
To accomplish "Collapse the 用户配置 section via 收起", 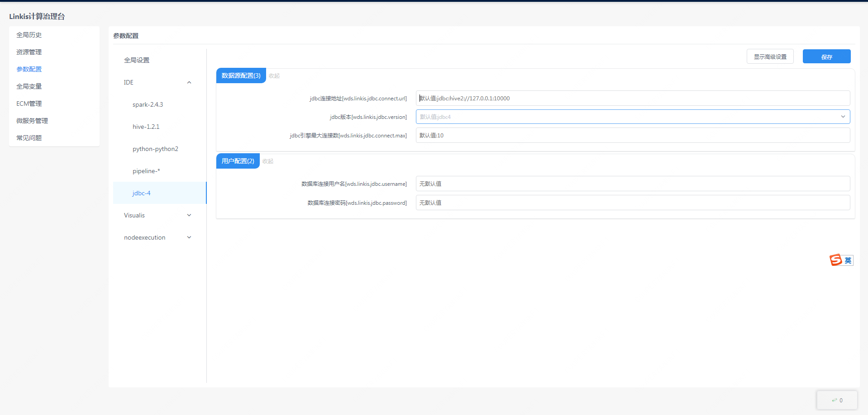I will (x=268, y=161).
